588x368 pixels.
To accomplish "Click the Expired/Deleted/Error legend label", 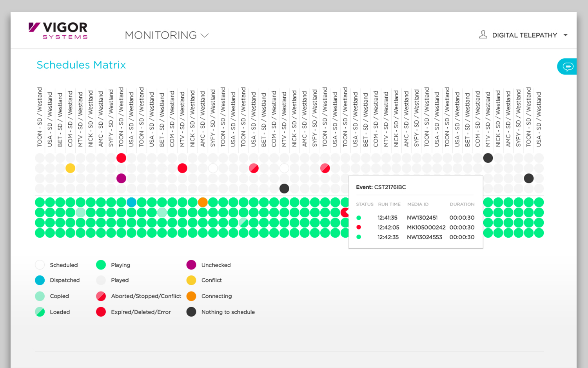I will 141,312.
